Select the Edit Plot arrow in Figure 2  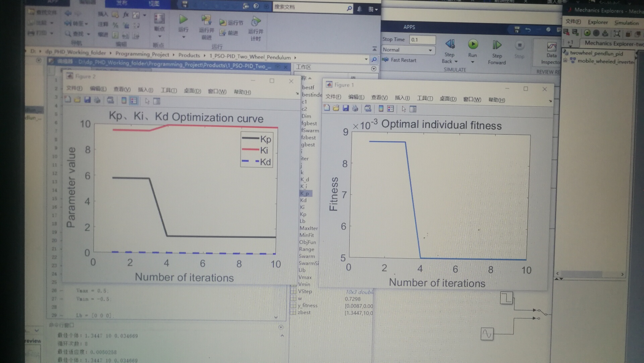tap(147, 101)
